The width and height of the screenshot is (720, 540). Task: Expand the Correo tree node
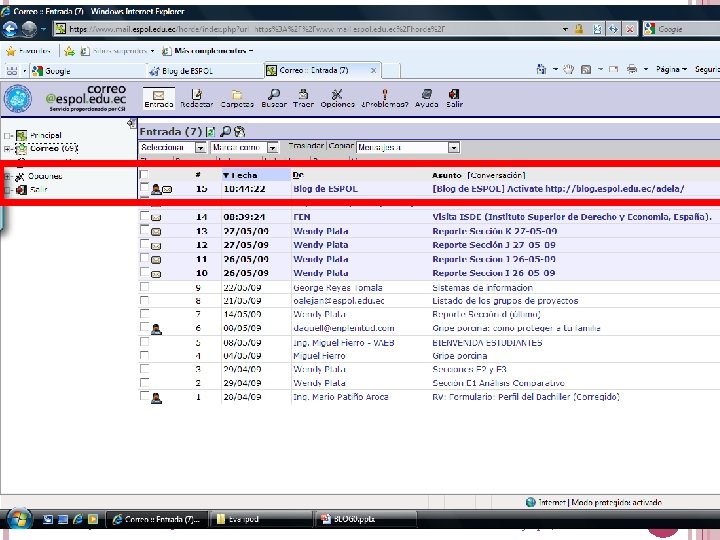(x=7, y=149)
